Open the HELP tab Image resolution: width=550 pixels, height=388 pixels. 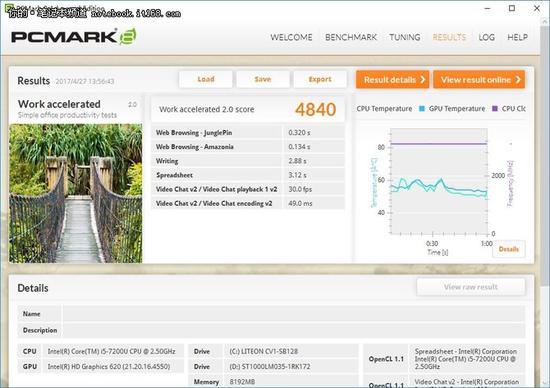tap(517, 37)
